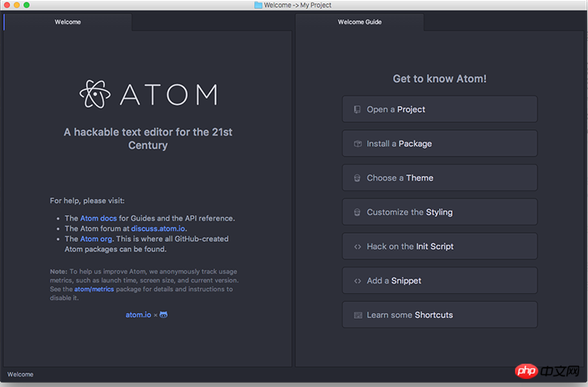Screen dimensions: 588x387
Task: Click the code icon beside Hack on the Init Script
Action: 358,246
